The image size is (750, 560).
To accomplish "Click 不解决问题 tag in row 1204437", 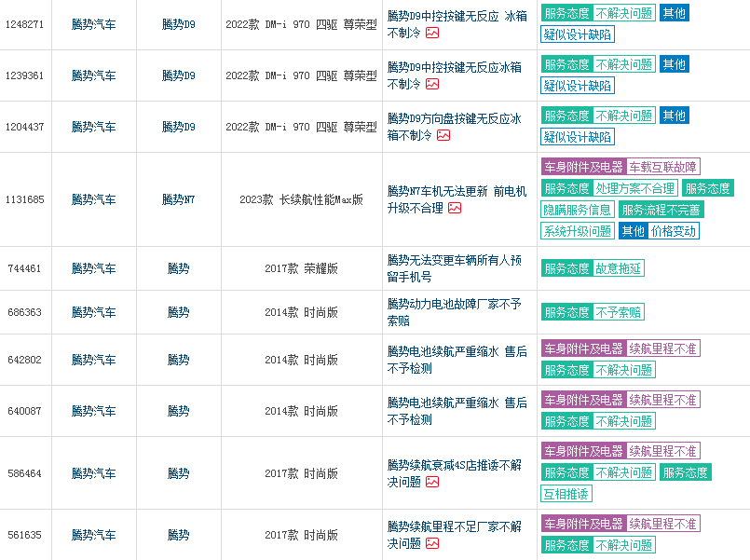I will 623,116.
